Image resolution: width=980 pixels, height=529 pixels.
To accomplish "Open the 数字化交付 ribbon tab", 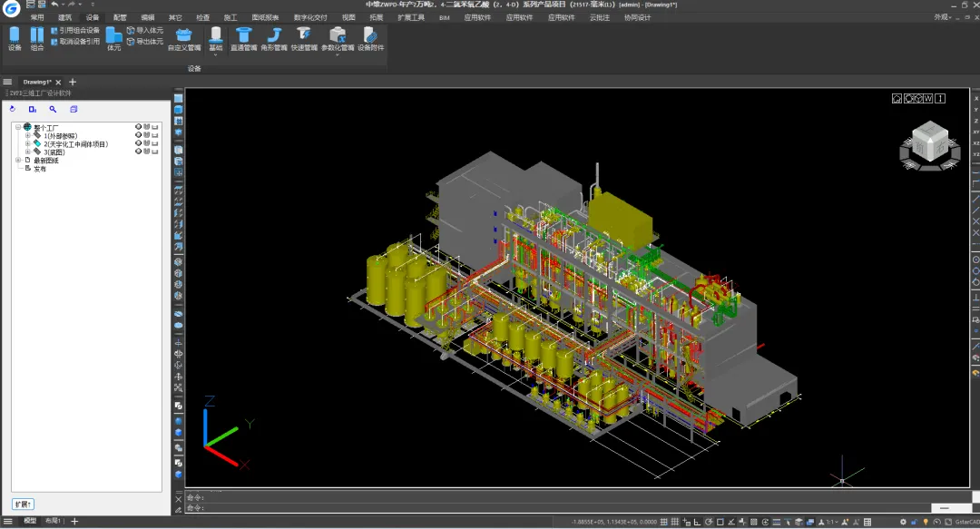I will pos(310,17).
